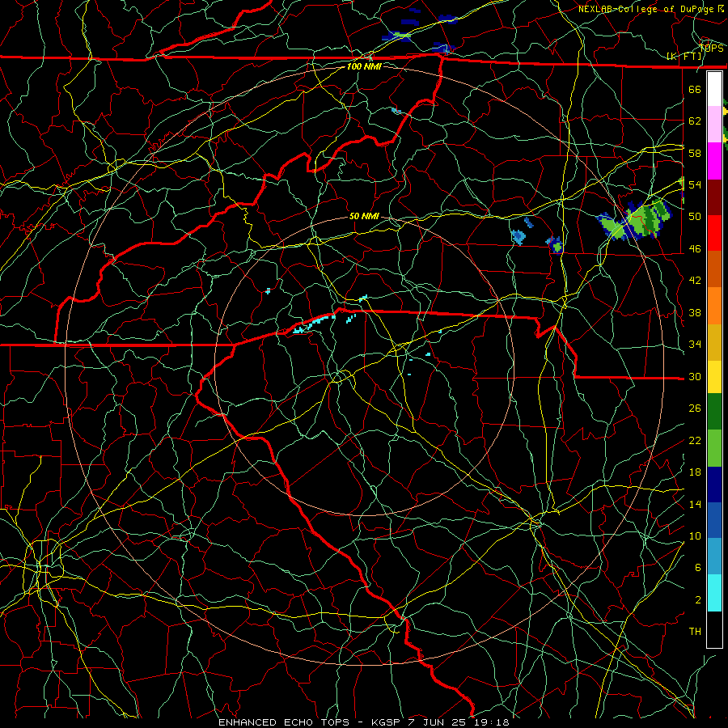The height and width of the screenshot is (728, 728).
Task: Click the "KGSP" station identifier
Action: pyautogui.click(x=388, y=722)
